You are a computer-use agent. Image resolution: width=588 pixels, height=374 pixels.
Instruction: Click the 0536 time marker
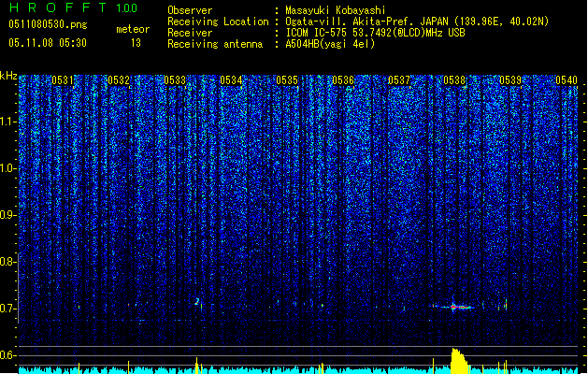point(343,80)
